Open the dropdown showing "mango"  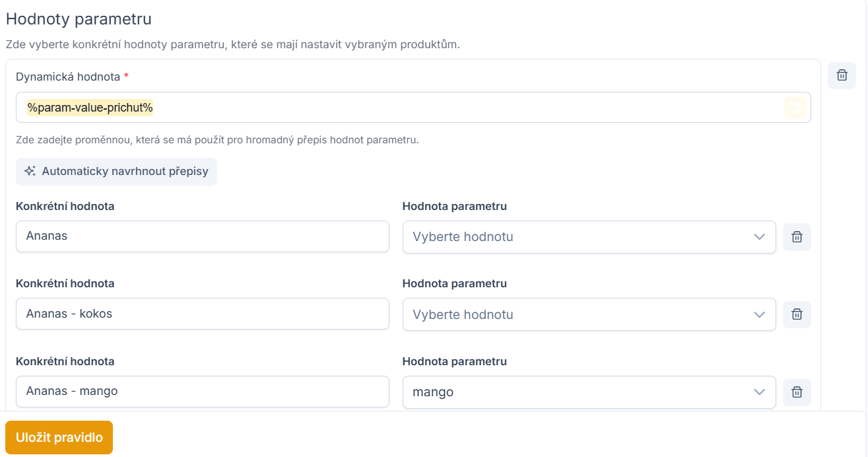pyautogui.click(x=581, y=392)
